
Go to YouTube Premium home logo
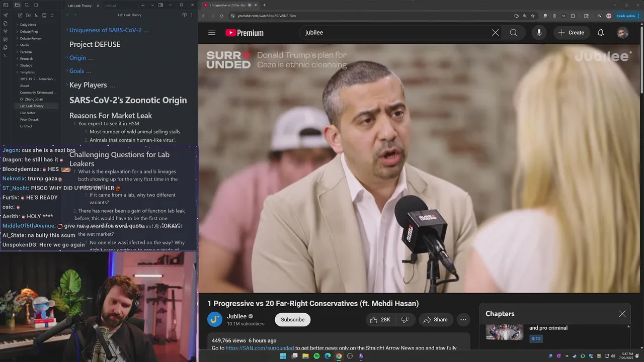[x=245, y=33]
